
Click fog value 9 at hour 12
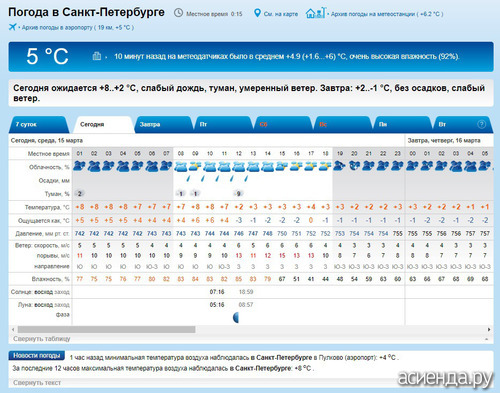tap(238, 193)
